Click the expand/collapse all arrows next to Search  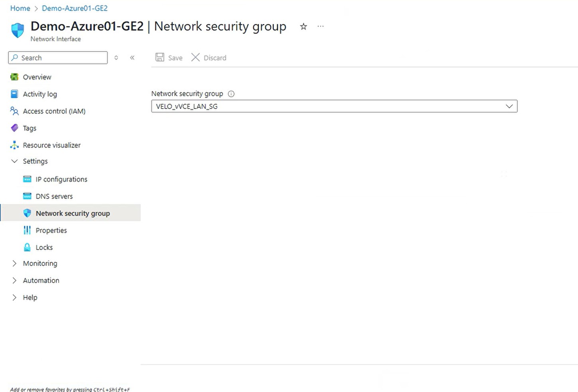coord(116,57)
